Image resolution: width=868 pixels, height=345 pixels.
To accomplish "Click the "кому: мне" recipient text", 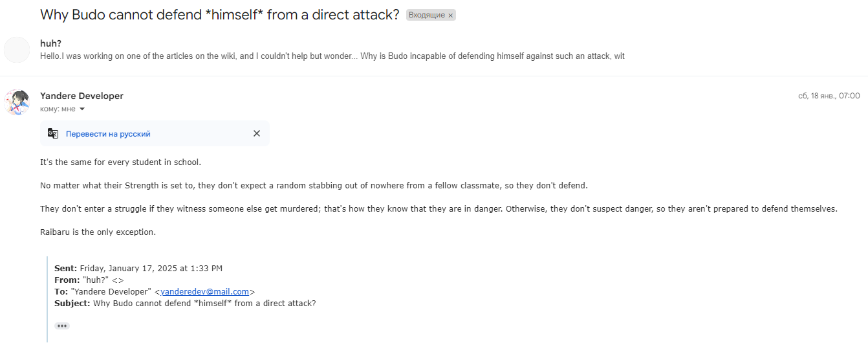I will click(58, 109).
